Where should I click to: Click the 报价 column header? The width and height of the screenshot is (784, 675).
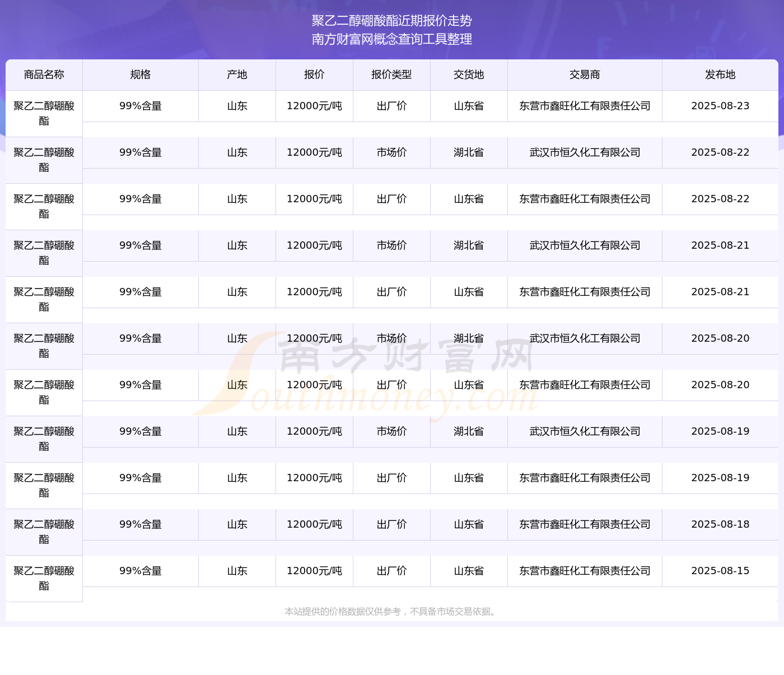[x=314, y=75]
